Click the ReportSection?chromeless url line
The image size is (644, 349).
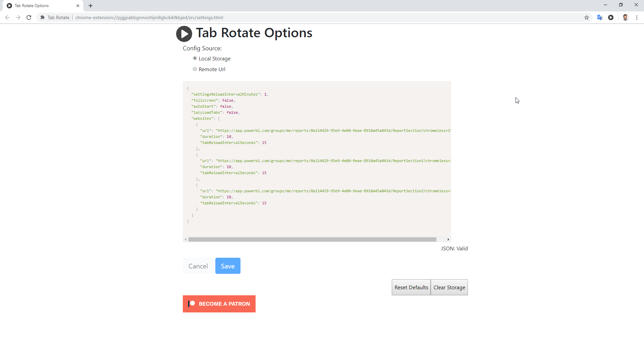(x=325, y=131)
